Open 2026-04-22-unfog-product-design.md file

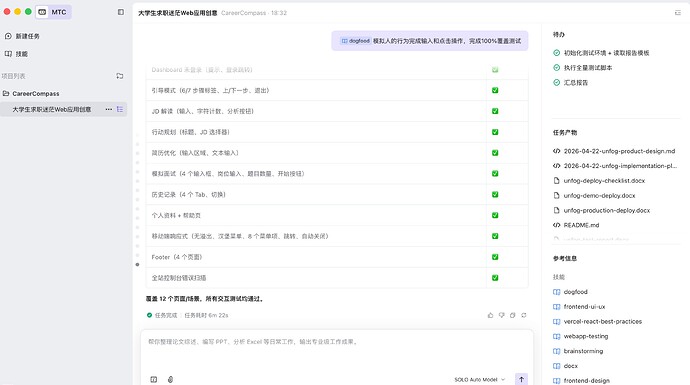(614, 151)
